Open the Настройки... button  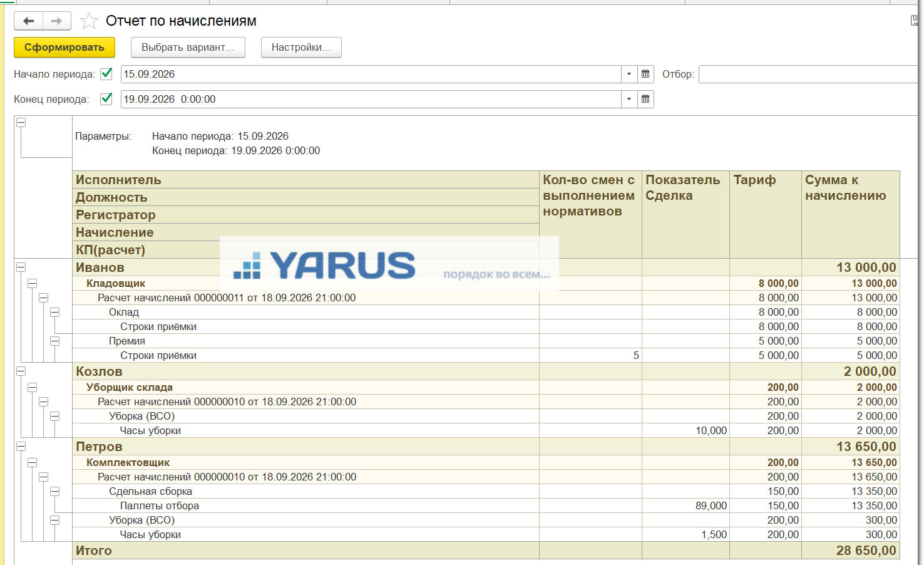coord(301,48)
